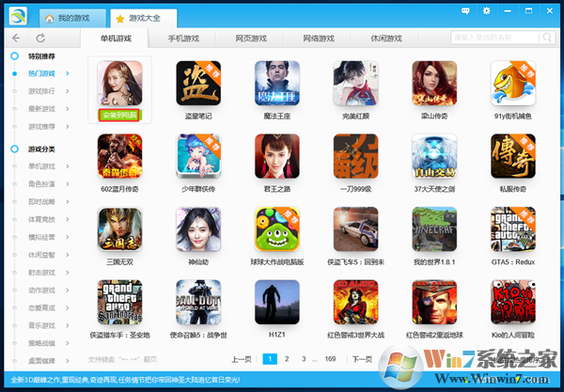This screenshot has height=392, width=564.
Task: Open 休闲益智 sidebar category
Action: 41,255
